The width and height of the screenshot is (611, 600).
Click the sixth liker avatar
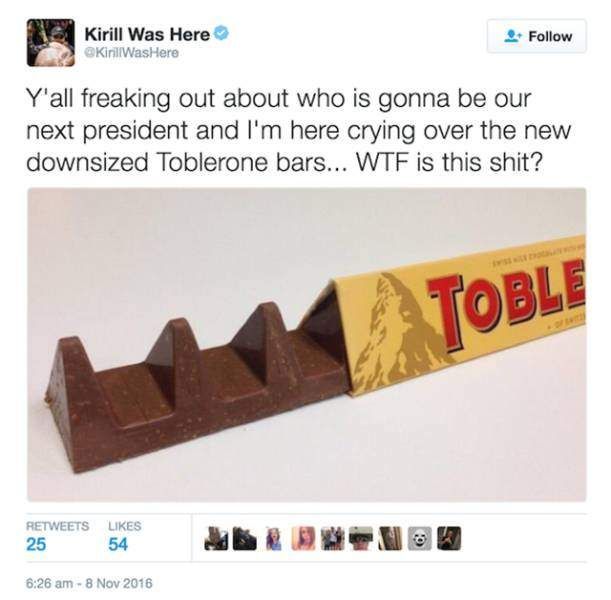361,538
